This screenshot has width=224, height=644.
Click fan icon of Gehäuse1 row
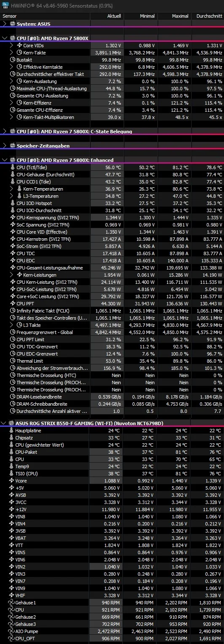(x=11, y=603)
